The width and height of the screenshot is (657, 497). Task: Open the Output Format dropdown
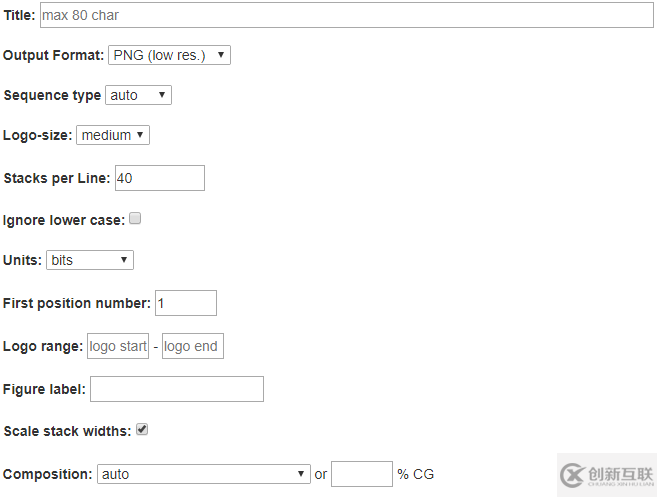pyautogui.click(x=169, y=55)
